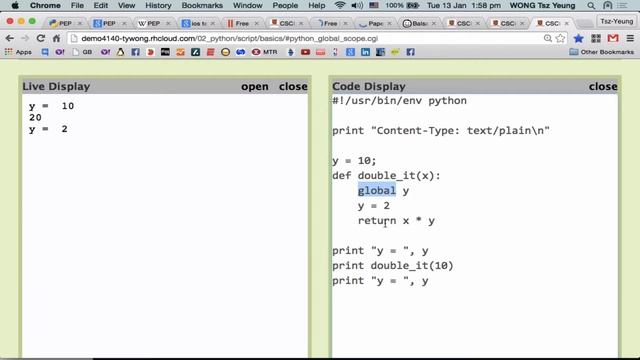Viewport: 640px width, 360px height.
Task: Open Notification Center in the menu bar
Action: pyautogui.click(x=623, y=6)
